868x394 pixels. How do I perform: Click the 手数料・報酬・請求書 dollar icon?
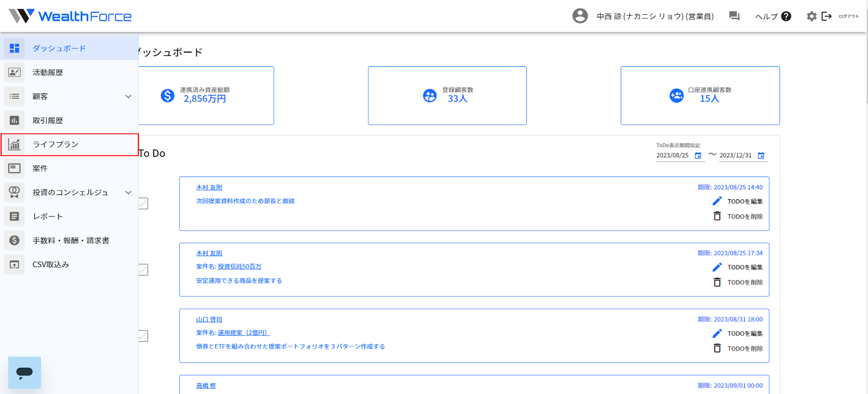pos(15,240)
